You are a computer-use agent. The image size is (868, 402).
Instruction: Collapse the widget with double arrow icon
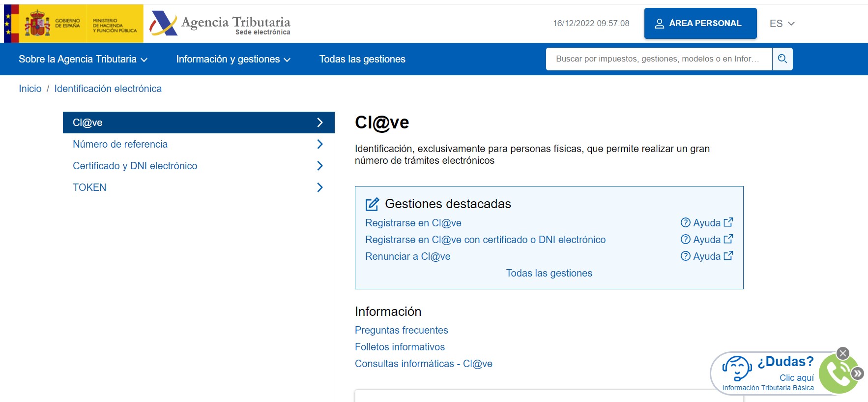(858, 373)
